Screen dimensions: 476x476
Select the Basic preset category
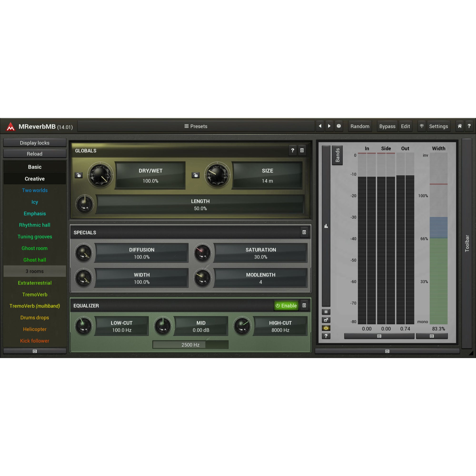35,167
